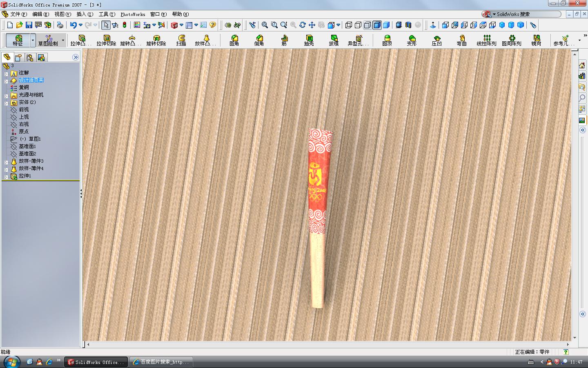Open the 圆顶 dome feature tool

387,40
